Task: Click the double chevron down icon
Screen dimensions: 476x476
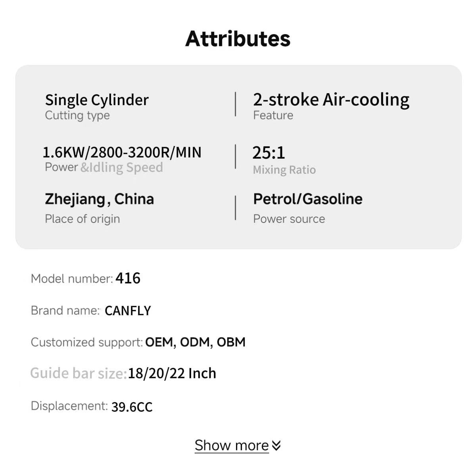Action: coord(276,446)
